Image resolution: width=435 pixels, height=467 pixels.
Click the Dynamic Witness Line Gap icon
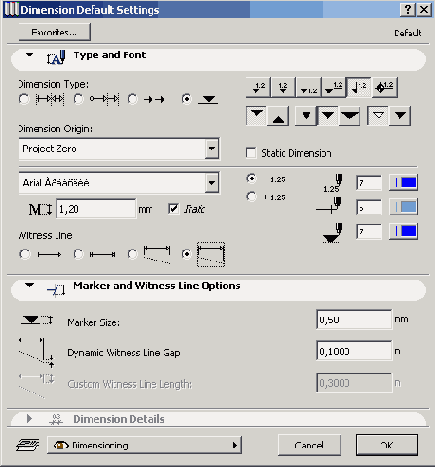[36, 352]
